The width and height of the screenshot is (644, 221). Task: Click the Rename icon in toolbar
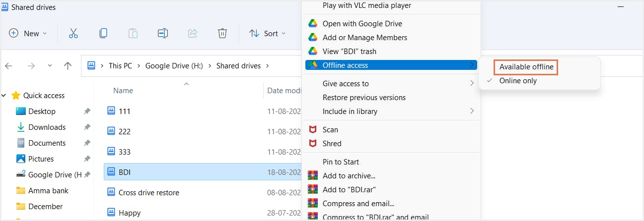[163, 33]
